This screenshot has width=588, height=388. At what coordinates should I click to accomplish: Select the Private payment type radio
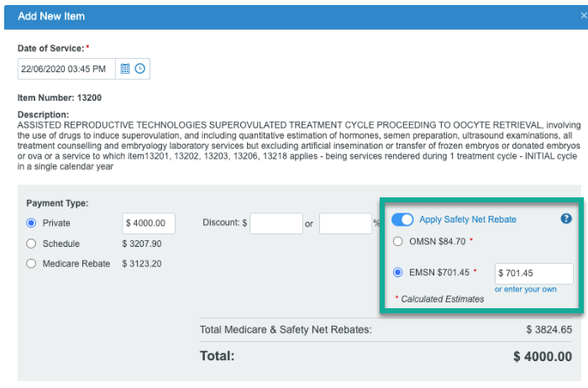tap(31, 223)
